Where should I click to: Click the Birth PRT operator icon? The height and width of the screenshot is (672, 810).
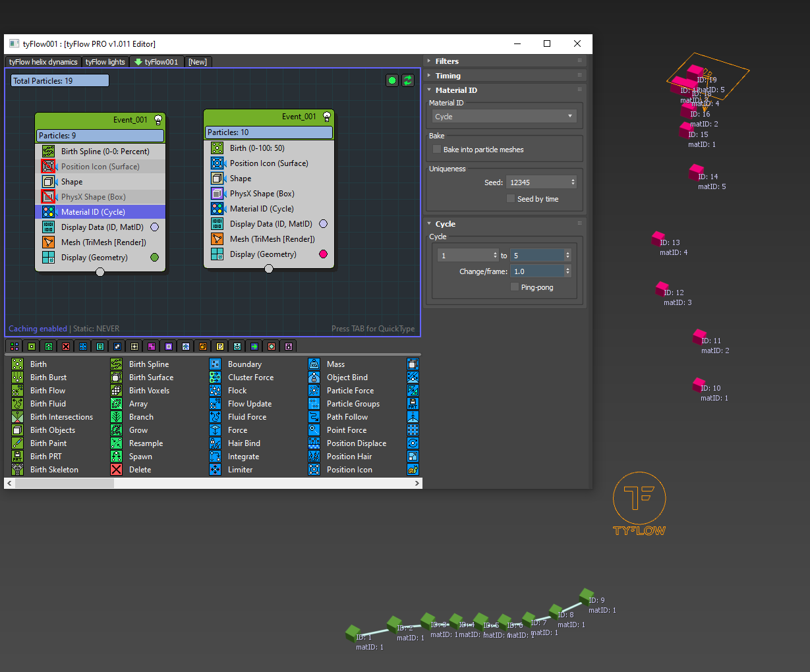[18, 457]
